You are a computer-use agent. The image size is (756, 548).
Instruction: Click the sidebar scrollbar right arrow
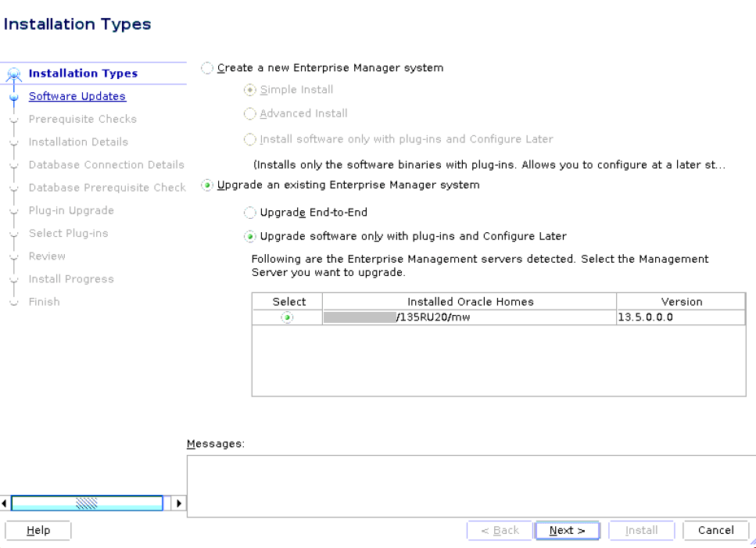[x=179, y=503]
